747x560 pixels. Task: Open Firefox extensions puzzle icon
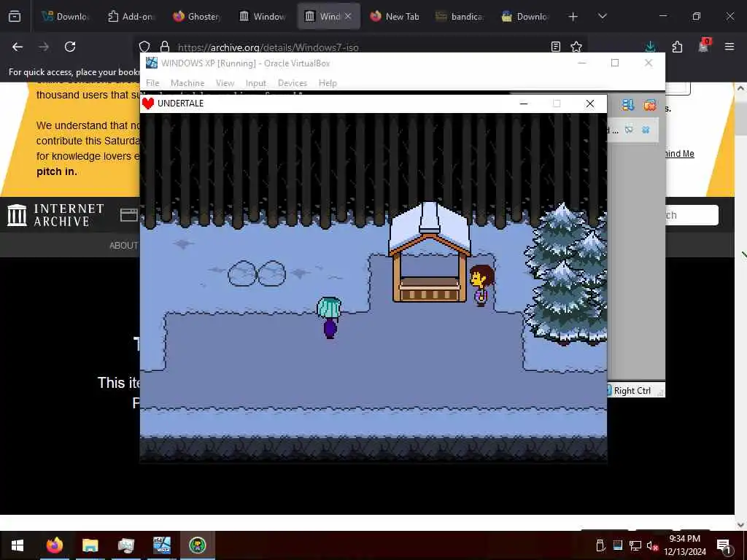677,47
